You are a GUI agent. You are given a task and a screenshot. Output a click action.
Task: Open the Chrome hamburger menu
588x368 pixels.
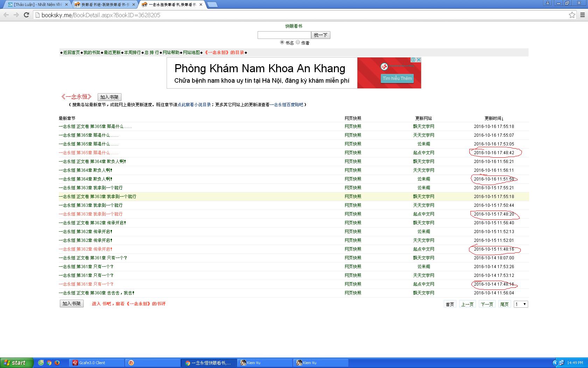[583, 15]
